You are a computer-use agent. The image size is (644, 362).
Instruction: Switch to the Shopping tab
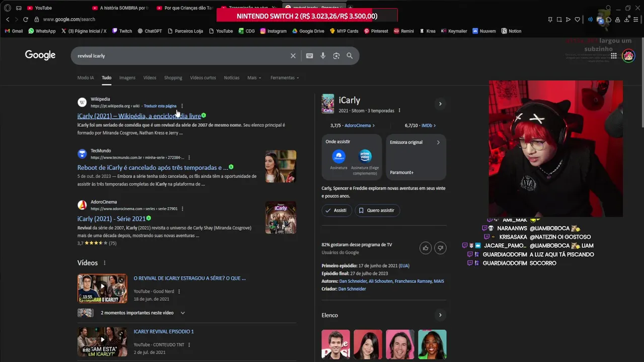173,78
